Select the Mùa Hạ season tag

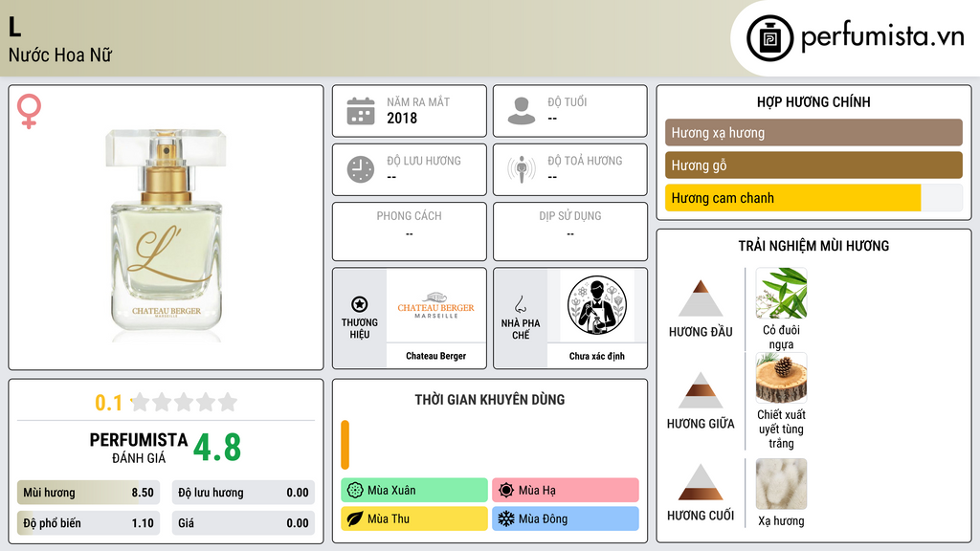click(566, 491)
